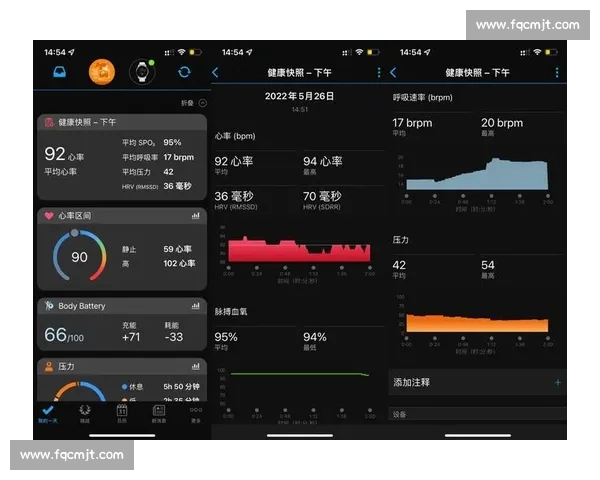Tap the health snapshot card red icon
Viewport: 600px width, 480px height.
pyautogui.click(x=49, y=122)
